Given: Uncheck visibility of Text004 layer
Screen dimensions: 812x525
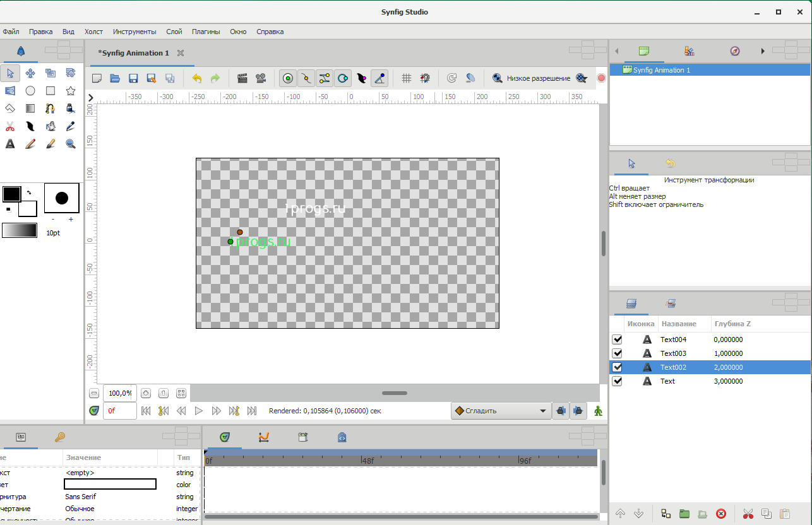Looking at the screenshot, I should coord(617,339).
